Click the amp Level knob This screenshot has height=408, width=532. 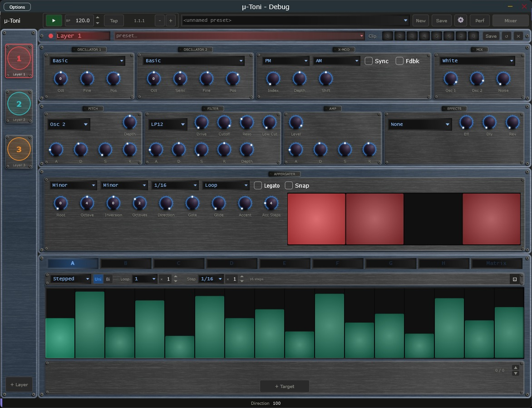tap(296, 123)
